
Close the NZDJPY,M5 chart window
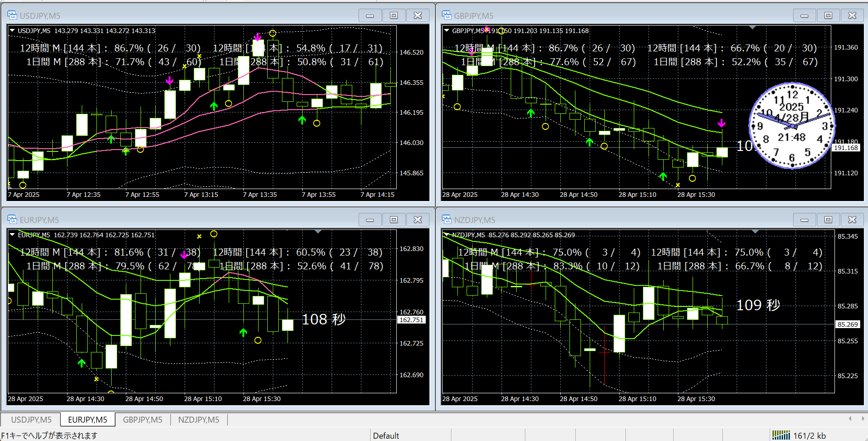(852, 220)
